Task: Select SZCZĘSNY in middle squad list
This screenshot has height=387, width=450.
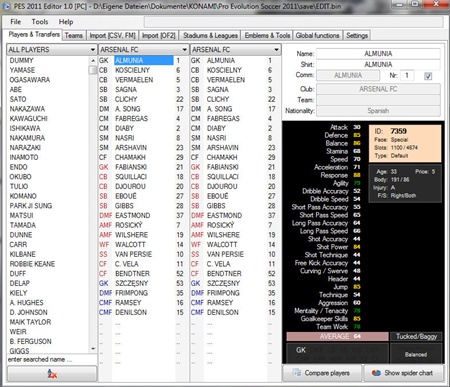Action: pyautogui.click(x=132, y=283)
